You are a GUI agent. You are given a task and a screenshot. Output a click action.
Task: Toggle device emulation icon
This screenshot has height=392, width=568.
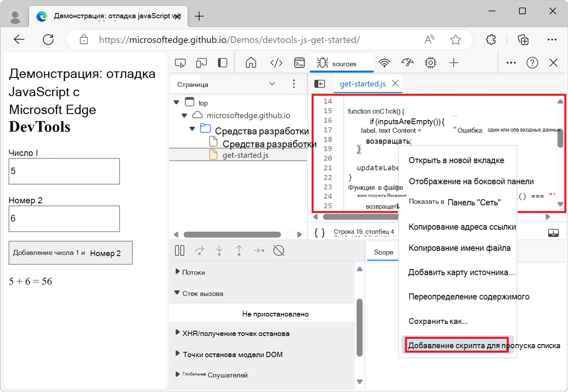point(201,63)
